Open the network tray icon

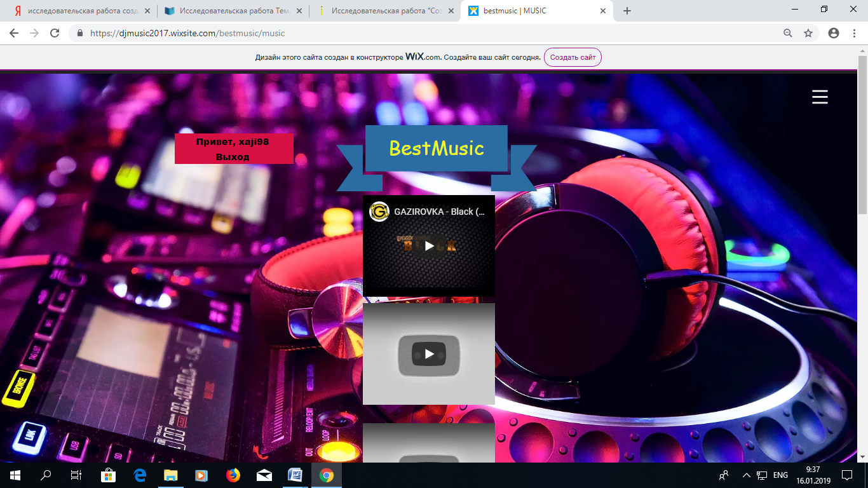(762, 475)
